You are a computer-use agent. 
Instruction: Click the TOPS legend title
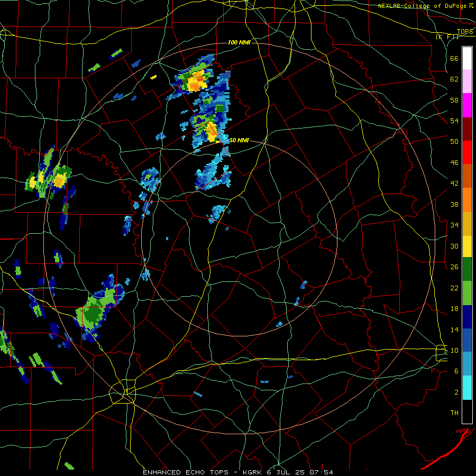coord(465,32)
